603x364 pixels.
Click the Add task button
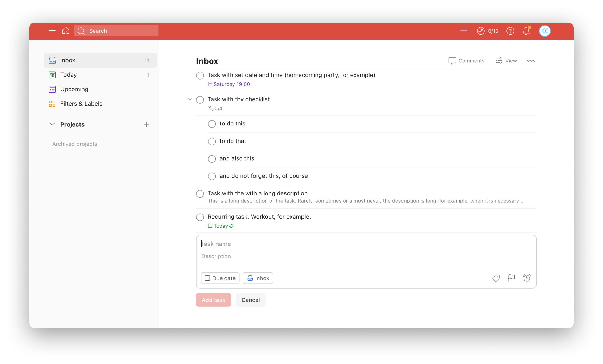point(213,300)
